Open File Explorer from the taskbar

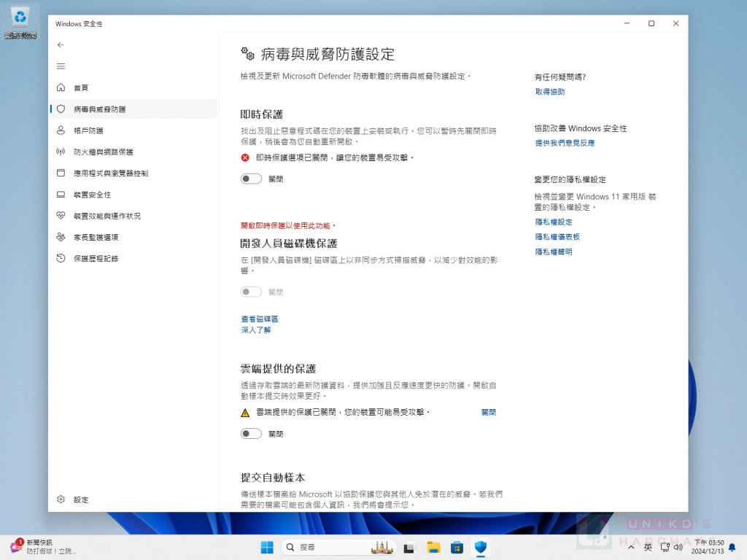(x=433, y=548)
